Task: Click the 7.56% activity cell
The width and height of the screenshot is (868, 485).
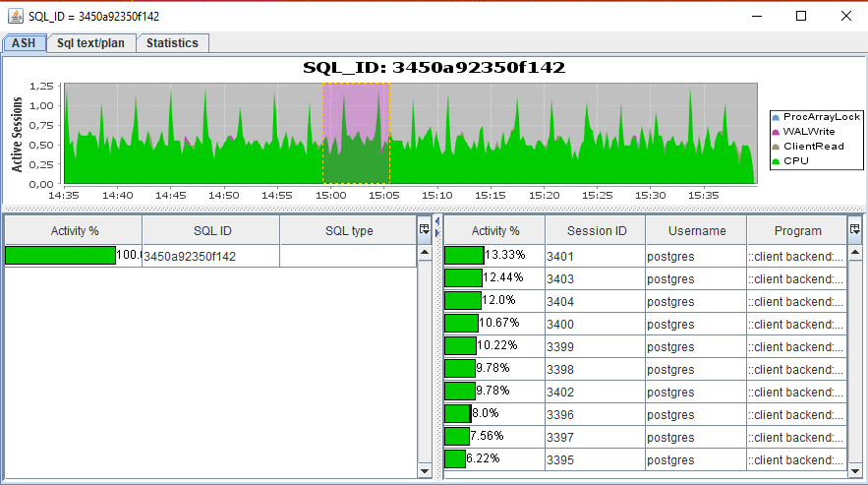Action: point(494,436)
